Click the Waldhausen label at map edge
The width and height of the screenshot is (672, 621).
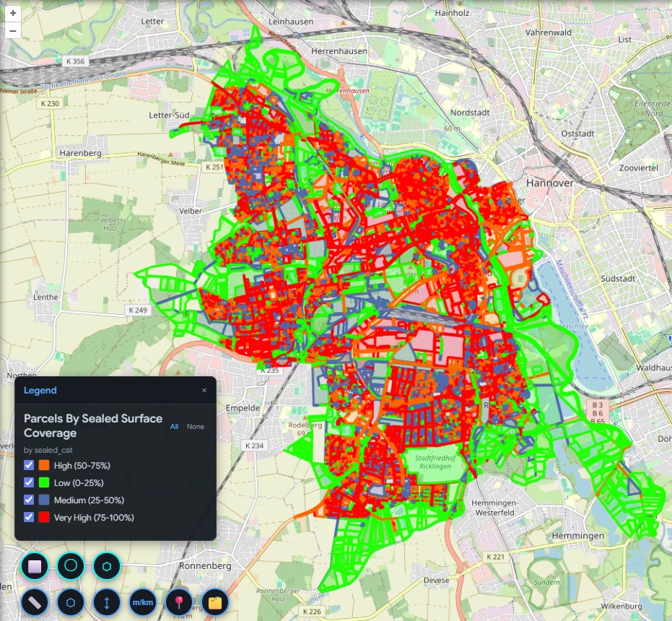point(653,368)
